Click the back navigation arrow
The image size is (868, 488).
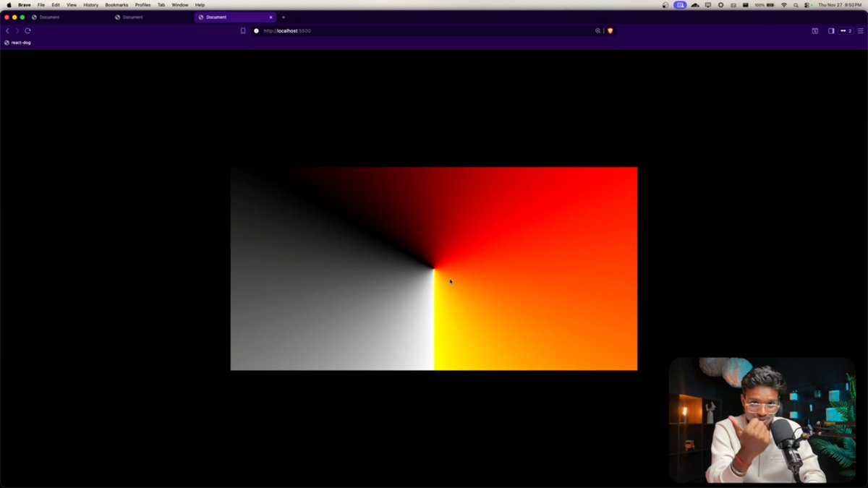click(x=7, y=30)
